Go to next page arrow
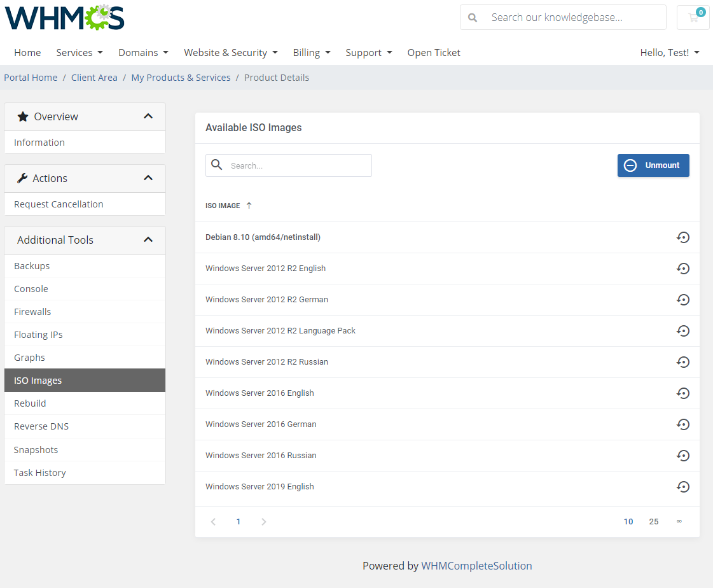713x588 pixels. pyautogui.click(x=264, y=522)
